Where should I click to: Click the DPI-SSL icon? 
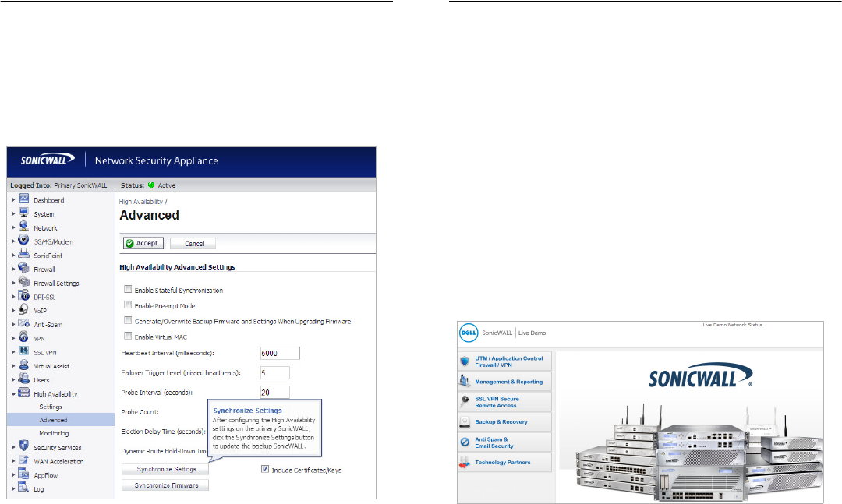tap(23, 295)
